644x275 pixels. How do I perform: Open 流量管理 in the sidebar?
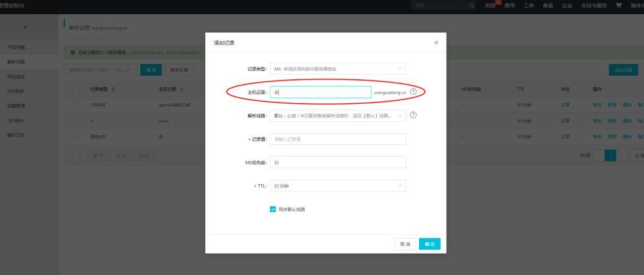(16, 106)
